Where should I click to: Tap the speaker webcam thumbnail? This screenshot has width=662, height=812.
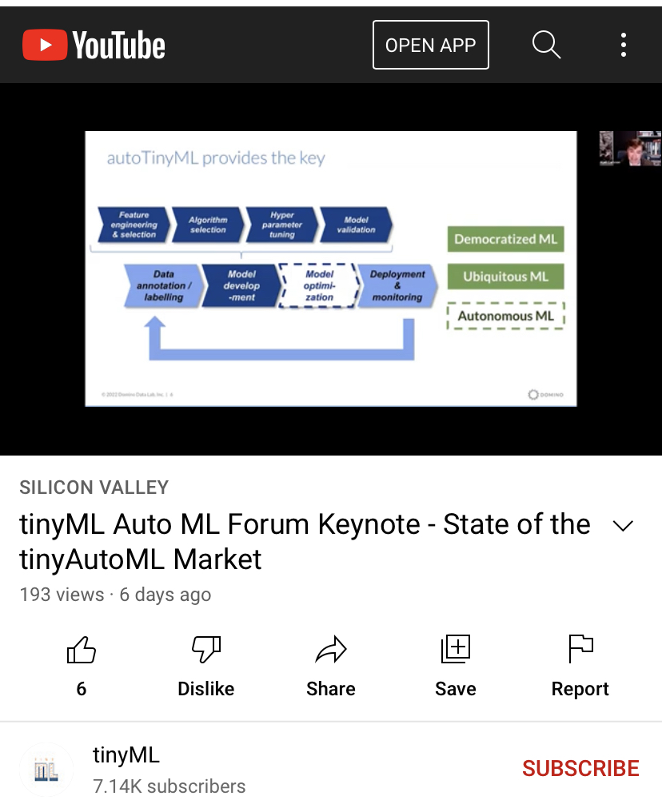630,149
